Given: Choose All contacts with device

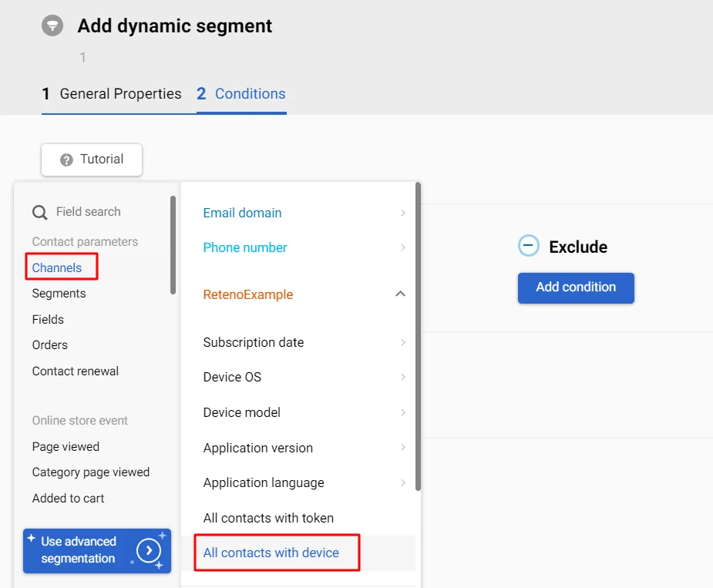Looking at the screenshot, I should tap(271, 553).
